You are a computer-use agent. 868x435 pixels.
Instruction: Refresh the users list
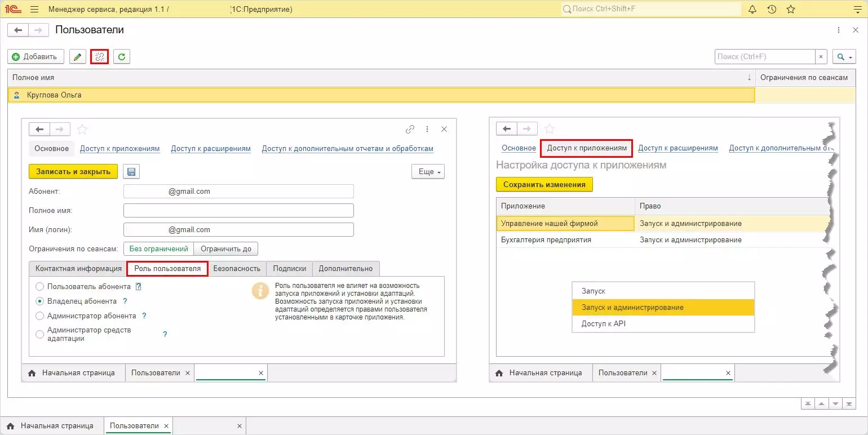[122, 57]
